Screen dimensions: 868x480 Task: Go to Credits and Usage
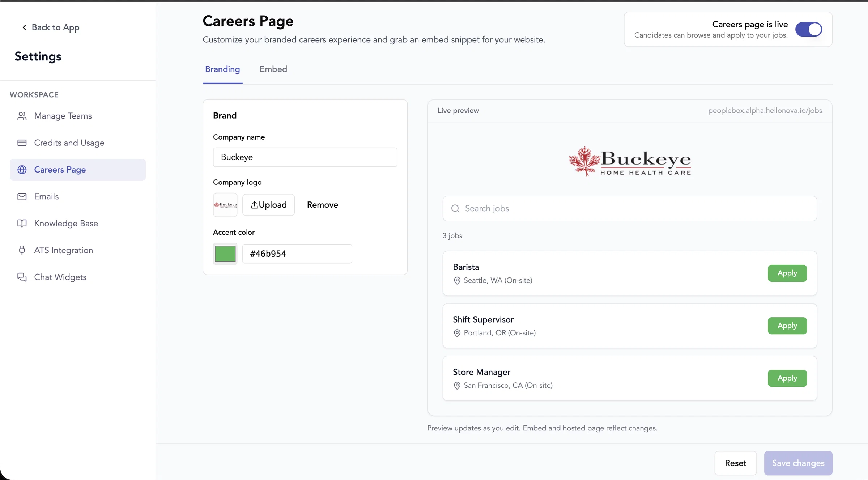[x=78, y=143]
